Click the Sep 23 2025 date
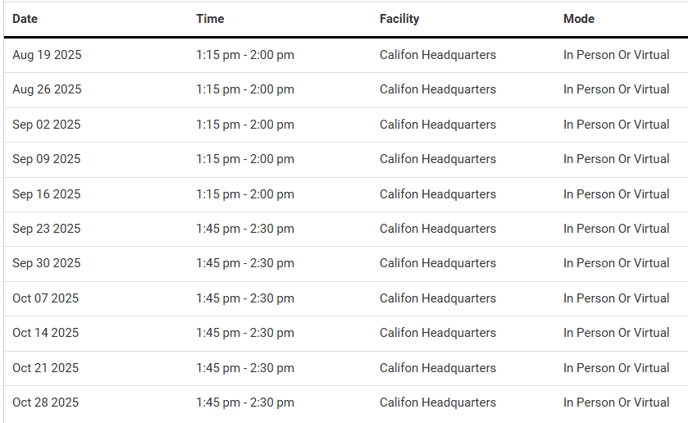Screen dimensions: 688x423 pos(47,229)
